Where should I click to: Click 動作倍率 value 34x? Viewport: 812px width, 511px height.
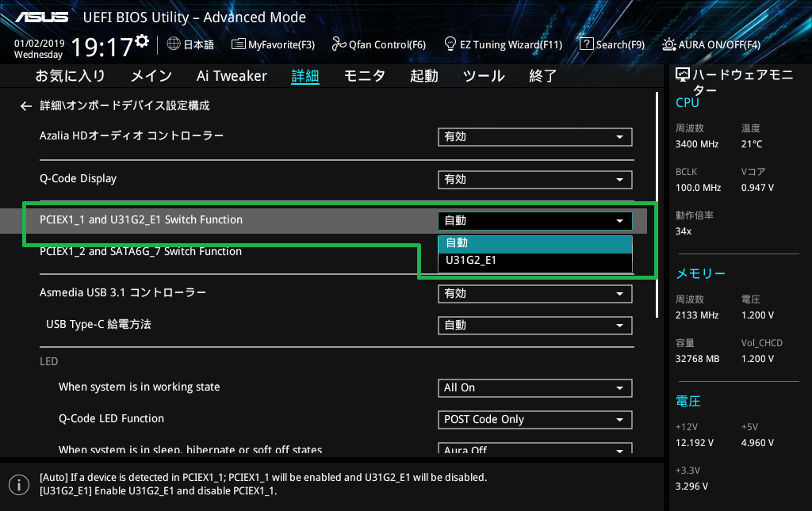[683, 231]
